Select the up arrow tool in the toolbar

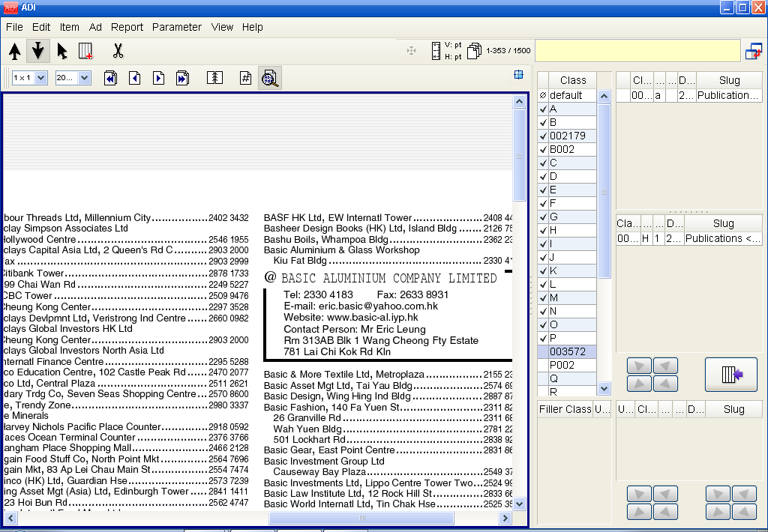pos(15,51)
